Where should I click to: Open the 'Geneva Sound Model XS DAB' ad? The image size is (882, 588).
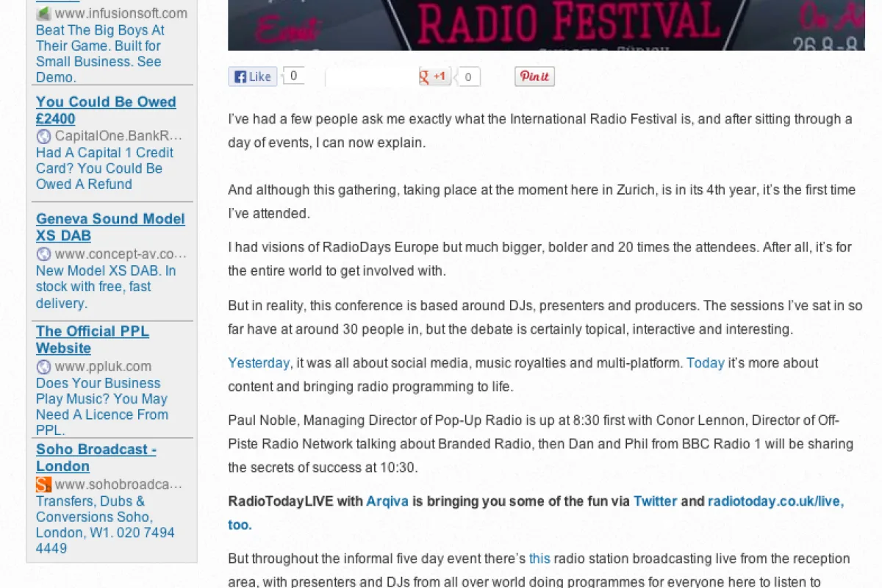tap(110, 227)
